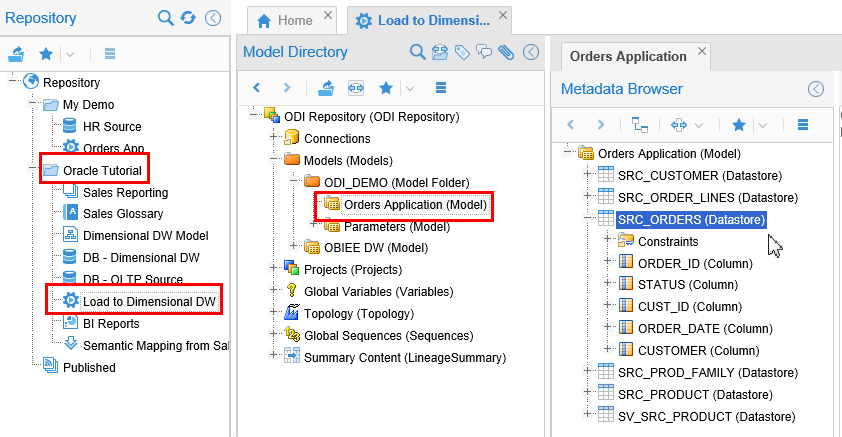Expand the Projects (Projects) node
This screenshot has height=437, width=842.
point(273,267)
